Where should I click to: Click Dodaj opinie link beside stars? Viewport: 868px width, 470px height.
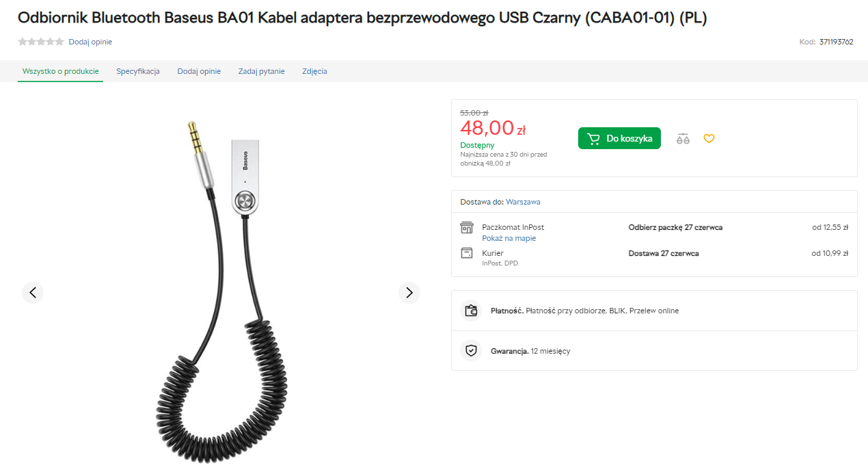[x=90, y=42]
